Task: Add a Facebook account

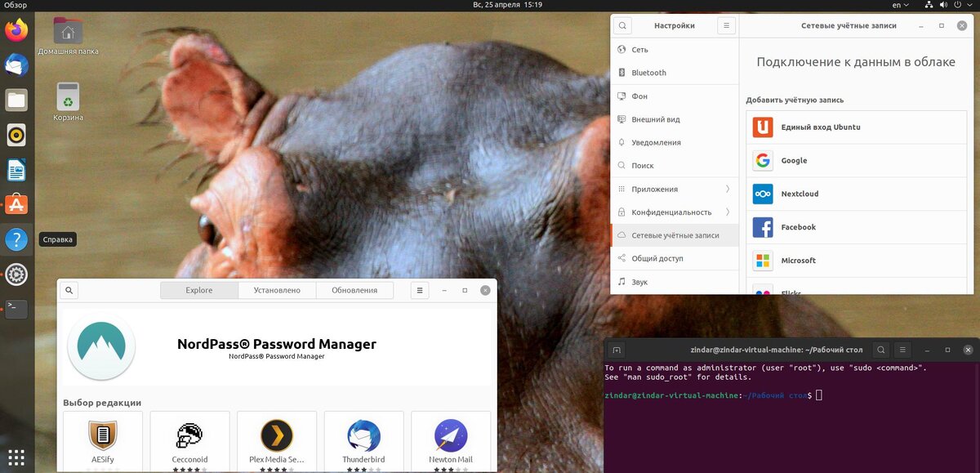Action: coord(856,227)
